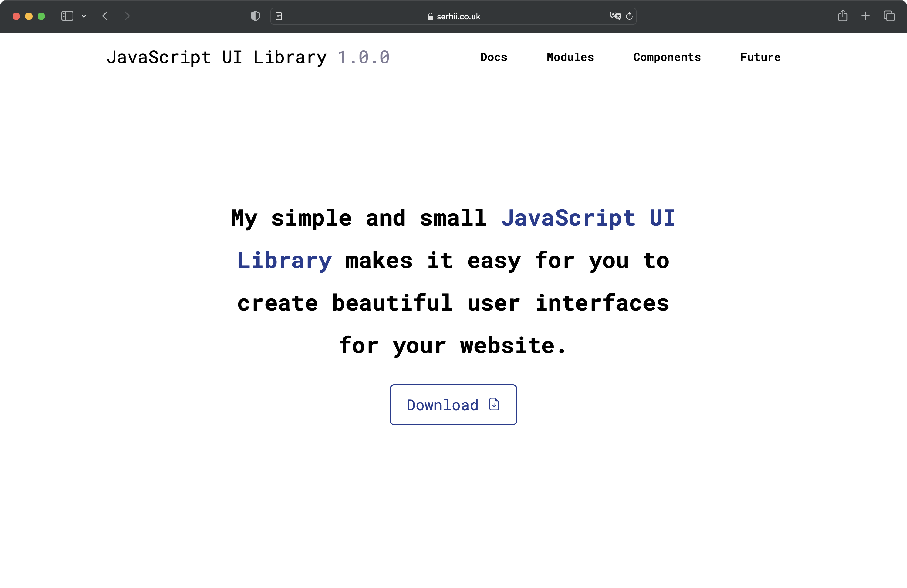Open the Components nav link
907x588 pixels.
[x=667, y=57]
